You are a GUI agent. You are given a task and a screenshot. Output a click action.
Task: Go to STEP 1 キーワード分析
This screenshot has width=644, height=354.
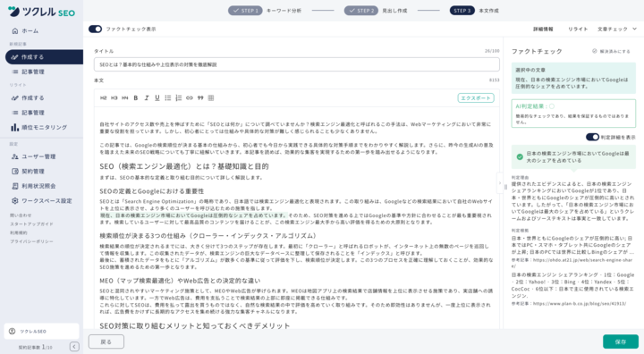265,11
